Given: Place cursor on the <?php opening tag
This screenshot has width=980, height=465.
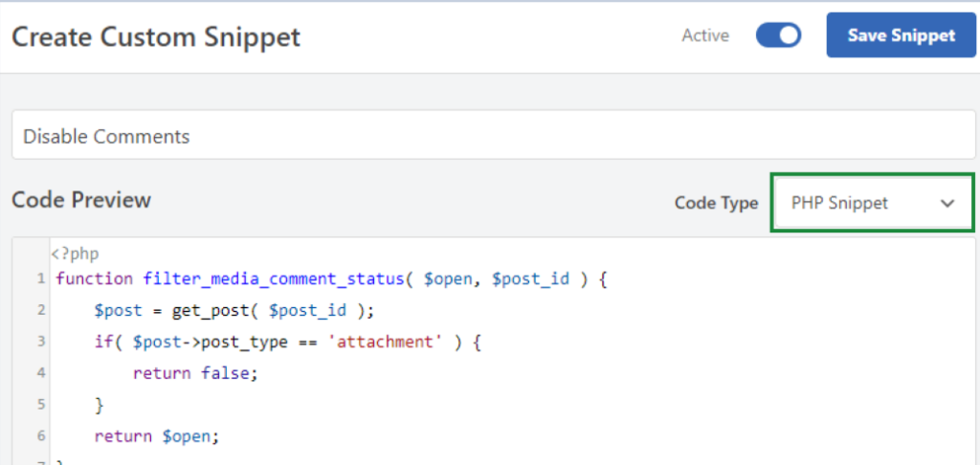Looking at the screenshot, I should [x=75, y=255].
